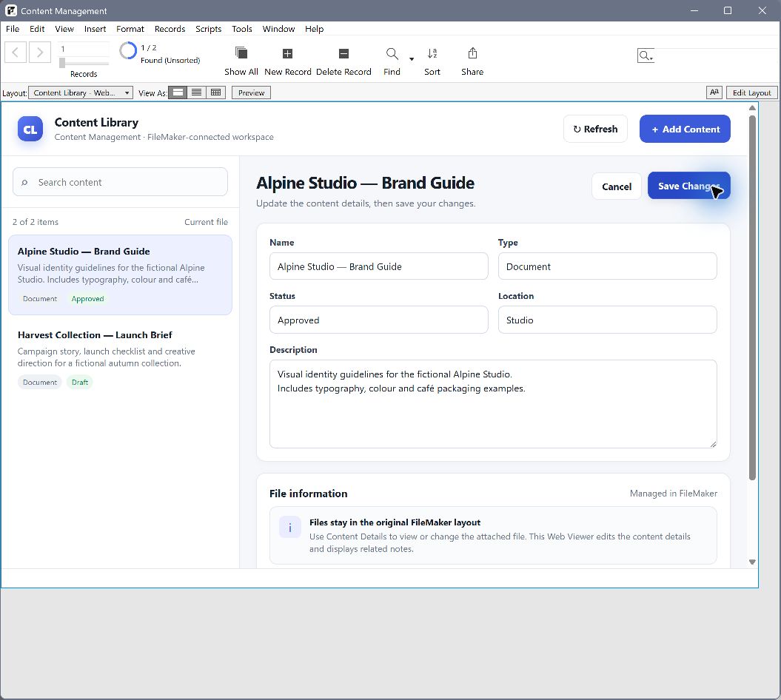
Task: Open the Layout dropdown menu
Action: click(81, 92)
